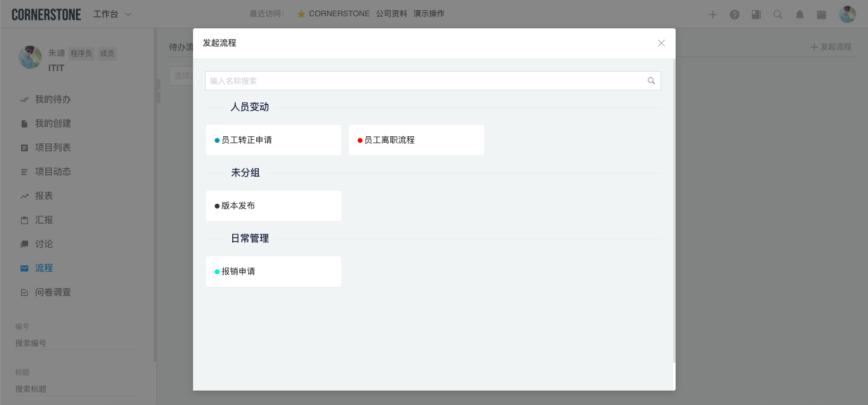Image resolution: width=868 pixels, height=405 pixels.
Task: Click the star icon beside recent CORNERSTONE
Action: (x=301, y=14)
